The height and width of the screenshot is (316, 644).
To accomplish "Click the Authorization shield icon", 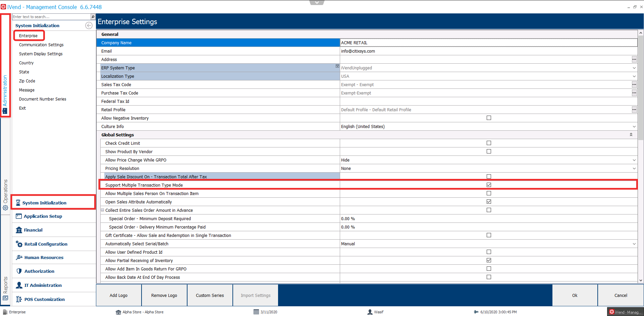I will [19, 271].
